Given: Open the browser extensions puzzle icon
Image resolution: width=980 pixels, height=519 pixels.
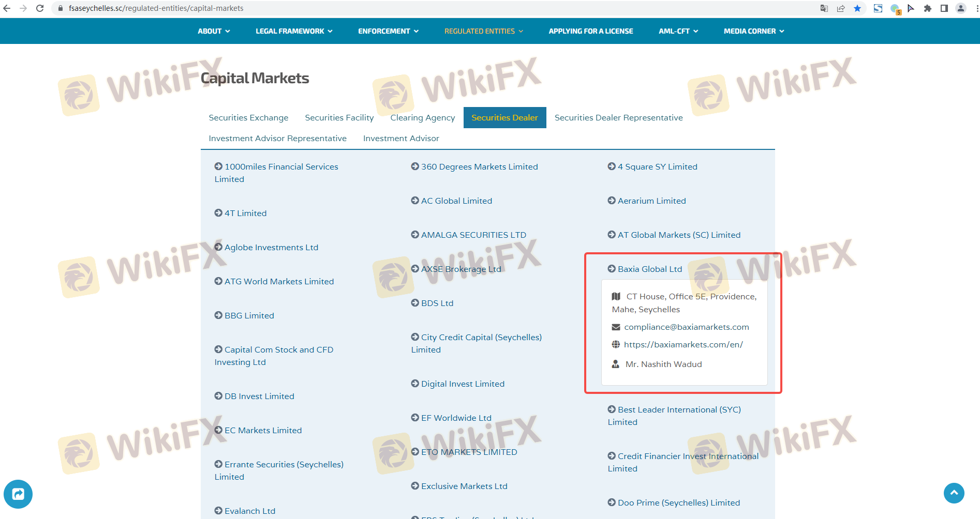Looking at the screenshot, I should (928, 8).
